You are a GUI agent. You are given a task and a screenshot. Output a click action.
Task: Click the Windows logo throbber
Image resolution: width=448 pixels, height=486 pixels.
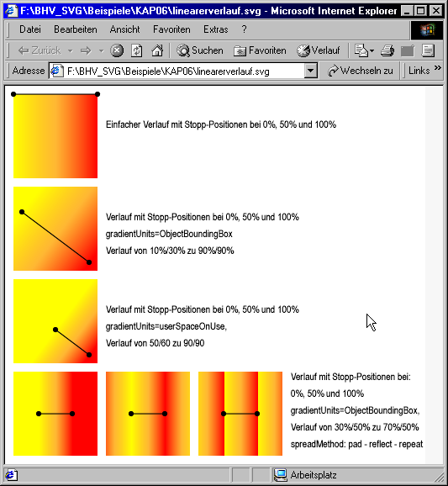427,30
